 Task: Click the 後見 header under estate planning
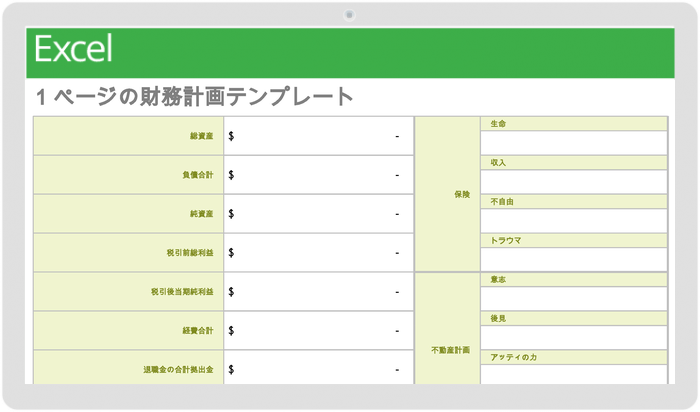click(574, 318)
